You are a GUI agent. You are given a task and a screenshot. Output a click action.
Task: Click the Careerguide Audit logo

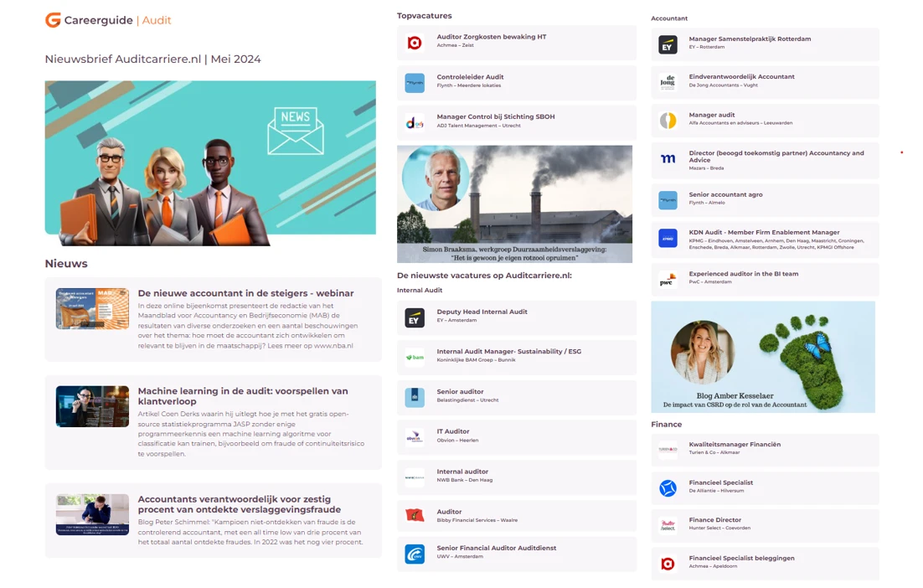tap(107, 20)
